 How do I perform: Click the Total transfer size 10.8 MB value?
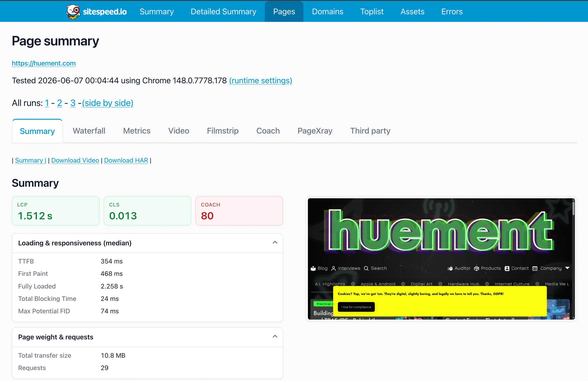pos(113,355)
